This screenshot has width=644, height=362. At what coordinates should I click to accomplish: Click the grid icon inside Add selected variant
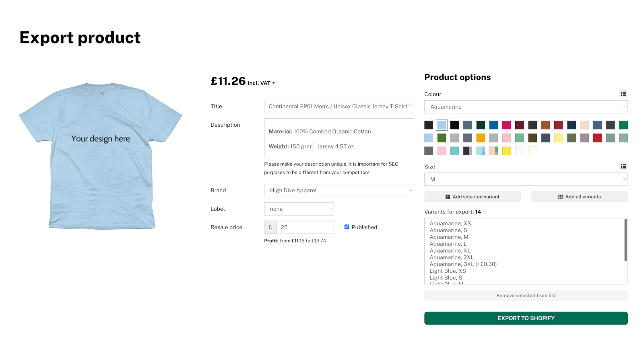click(x=448, y=197)
